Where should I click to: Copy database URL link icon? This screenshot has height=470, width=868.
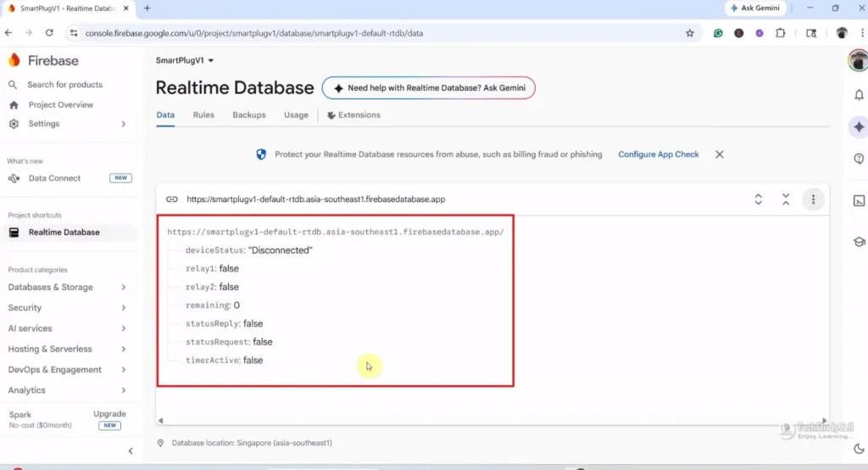pyautogui.click(x=172, y=199)
